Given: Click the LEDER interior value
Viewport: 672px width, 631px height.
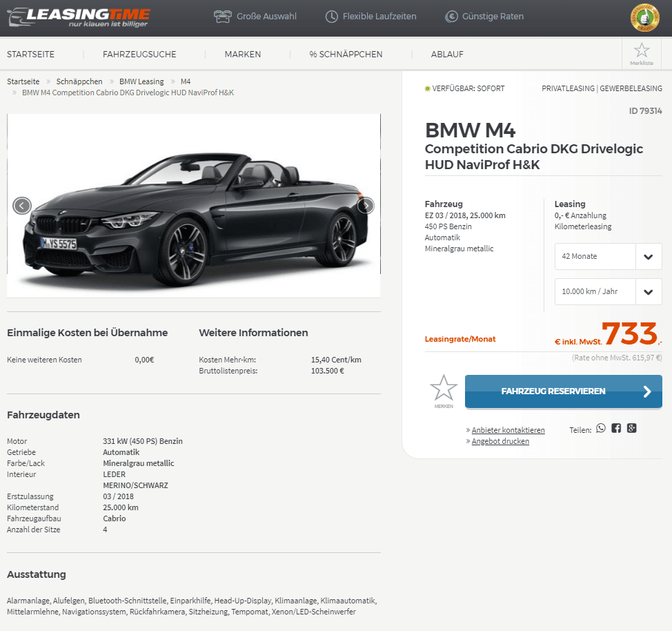Looking at the screenshot, I should pos(114,474).
